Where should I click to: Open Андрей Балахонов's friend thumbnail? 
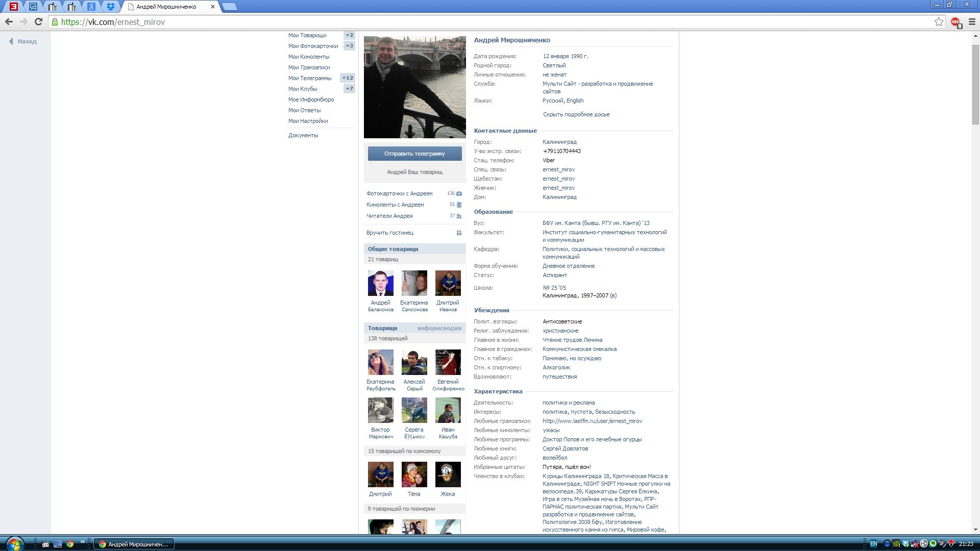coord(380,283)
